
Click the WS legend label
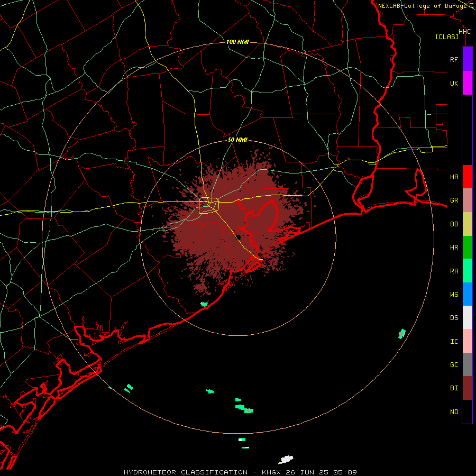(x=454, y=294)
